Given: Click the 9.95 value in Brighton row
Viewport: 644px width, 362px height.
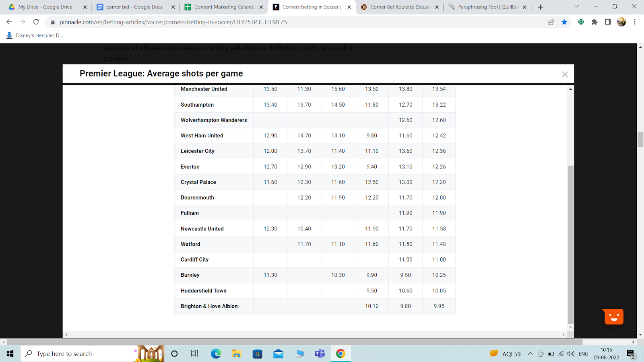Looking at the screenshot, I should [x=439, y=306].
